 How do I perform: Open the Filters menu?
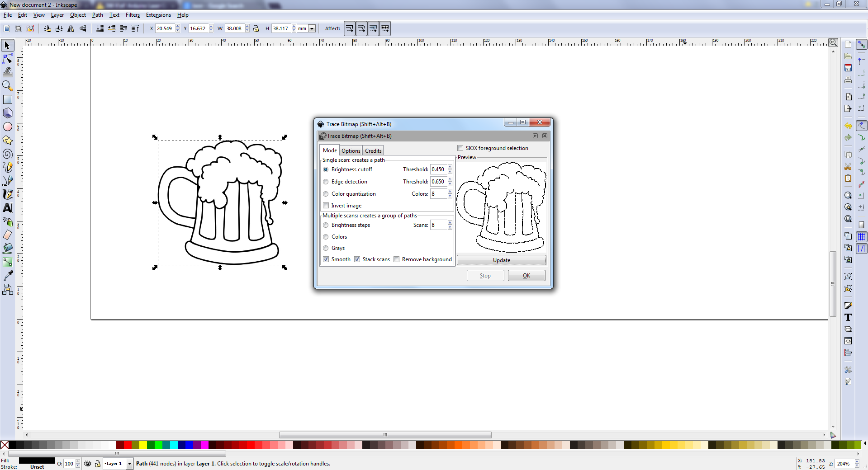tap(133, 15)
